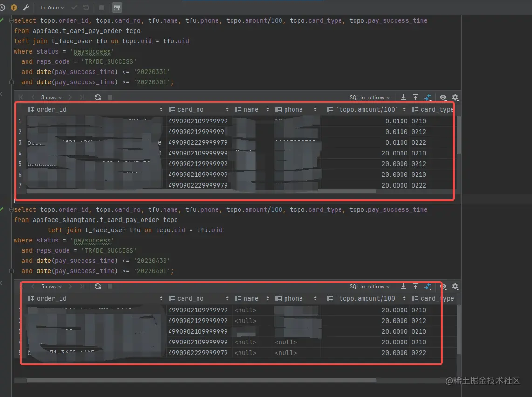
Task: Sort second grid by card_no column arrows
Action: [x=227, y=299]
